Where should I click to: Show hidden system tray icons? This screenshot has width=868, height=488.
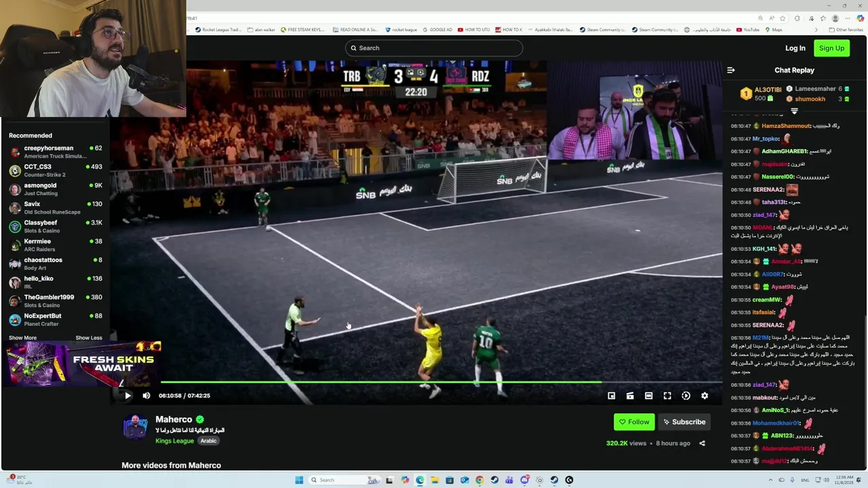pyautogui.click(x=770, y=480)
